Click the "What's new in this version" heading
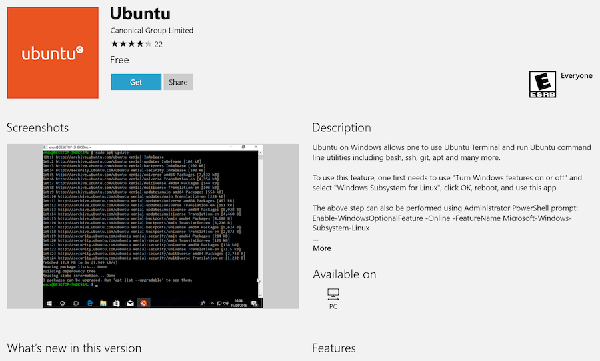Image resolution: width=600 pixels, height=361 pixels. [74, 348]
